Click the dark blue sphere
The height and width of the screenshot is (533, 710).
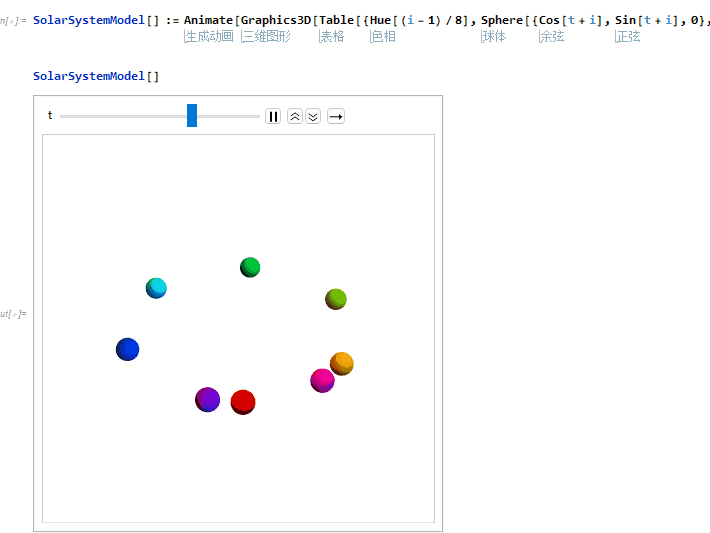click(128, 349)
